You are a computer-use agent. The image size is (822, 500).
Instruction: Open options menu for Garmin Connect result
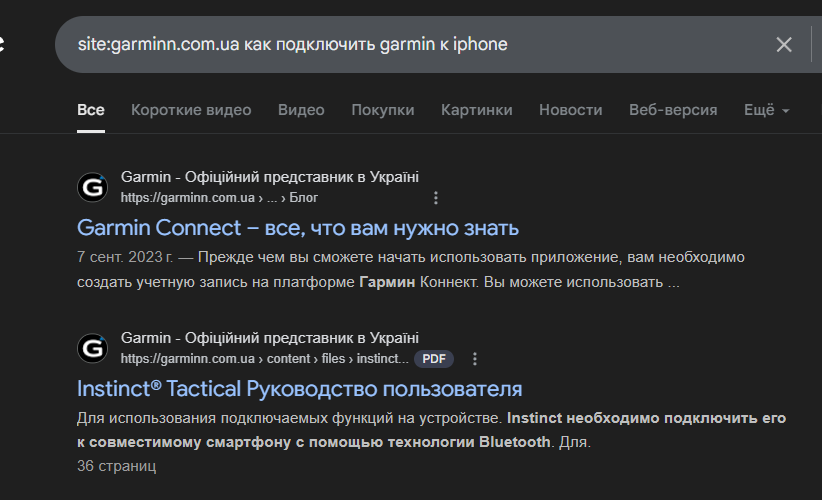pos(436,198)
